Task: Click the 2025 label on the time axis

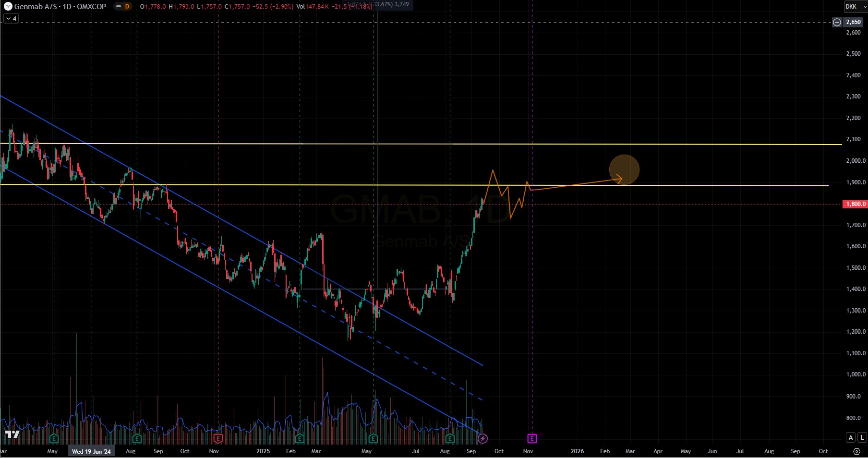Action: pos(263,451)
